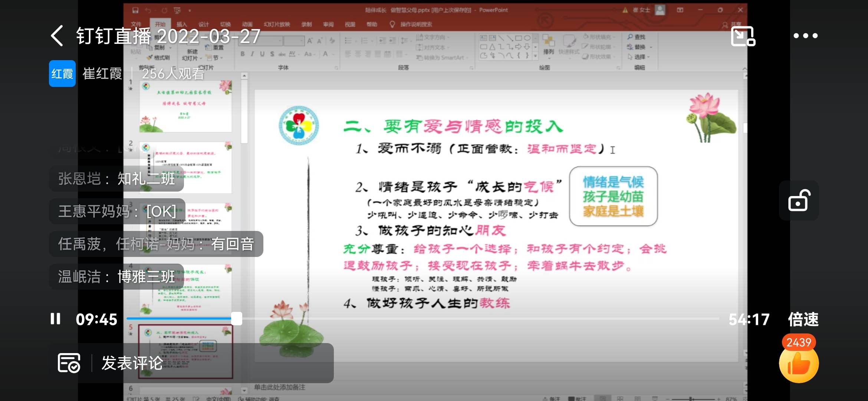Viewport: 868px width, 401px height.
Task: Click the Shape Fill 形状填充 icon
Action: click(x=596, y=38)
